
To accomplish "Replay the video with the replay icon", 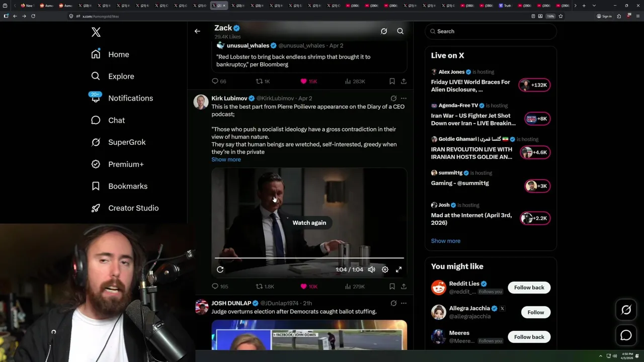I will point(220,269).
